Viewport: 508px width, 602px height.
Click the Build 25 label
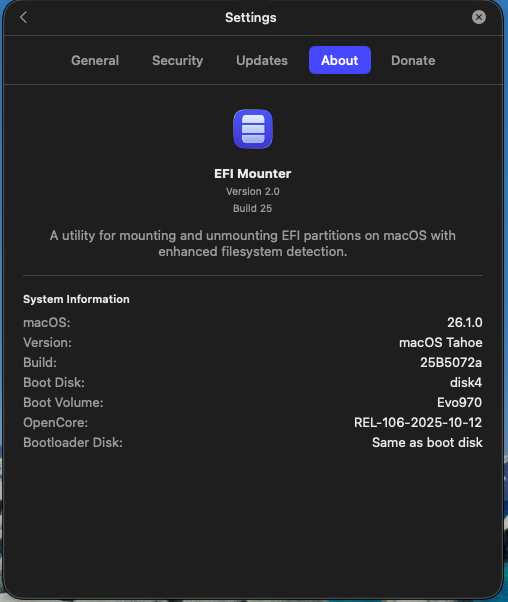[x=253, y=208]
